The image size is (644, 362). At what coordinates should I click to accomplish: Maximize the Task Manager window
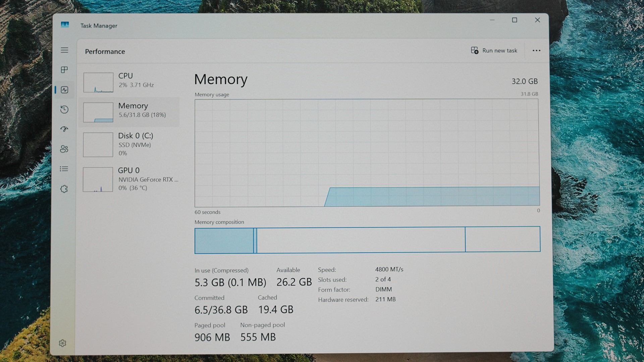[x=515, y=20]
